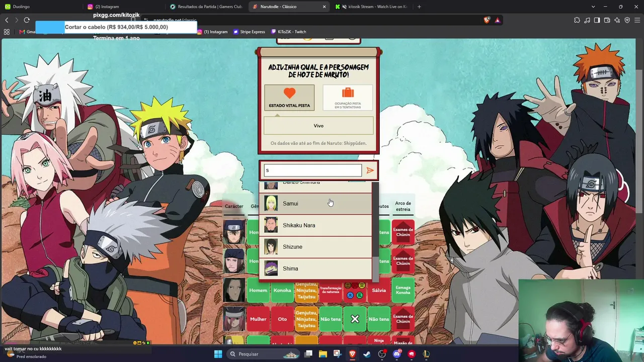Open League of Legends from the taskbar
644x362 pixels.
tap(426, 354)
